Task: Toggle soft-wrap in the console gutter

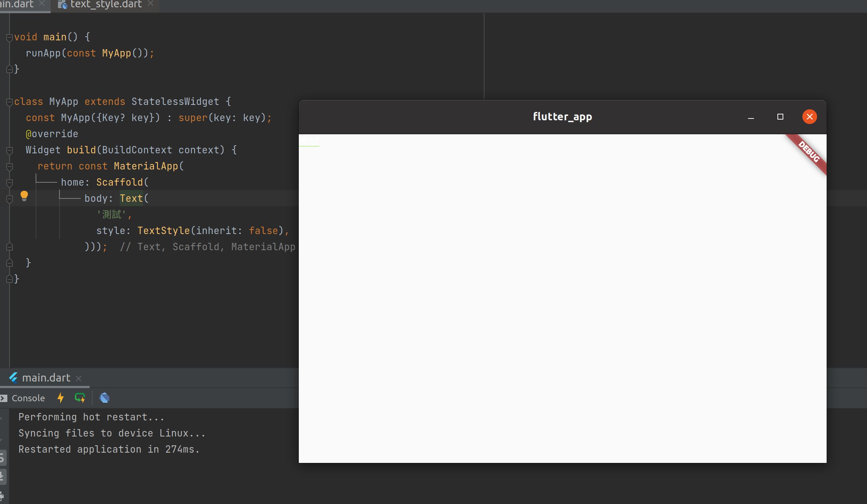Action: pyautogui.click(x=3, y=457)
